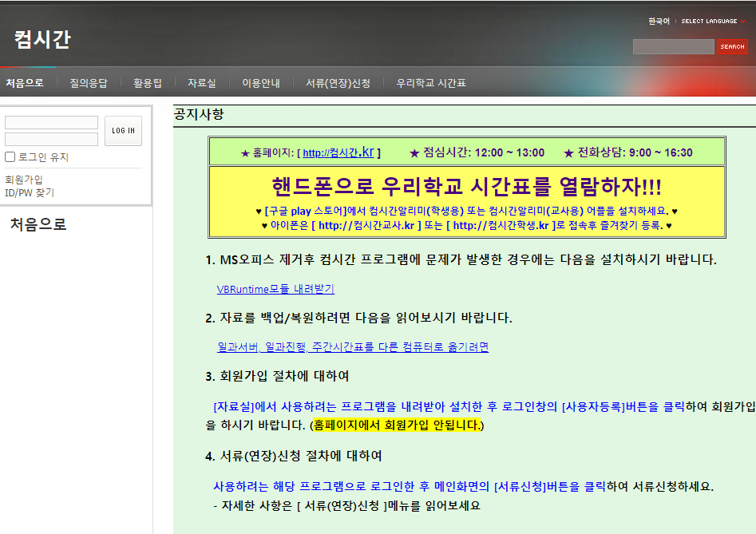The image size is (756, 534).
Task: Go to the 처음으로 home menu
Action: (x=26, y=82)
